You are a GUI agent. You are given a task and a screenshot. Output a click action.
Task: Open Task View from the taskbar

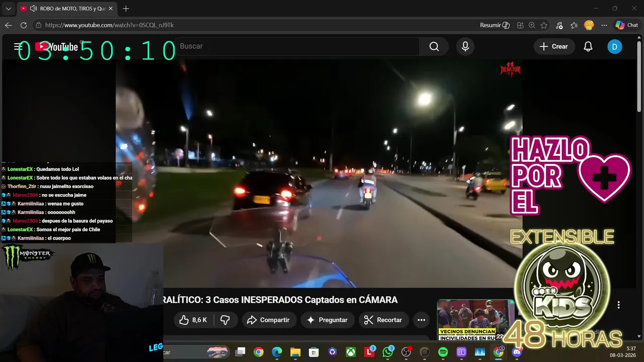(240, 352)
